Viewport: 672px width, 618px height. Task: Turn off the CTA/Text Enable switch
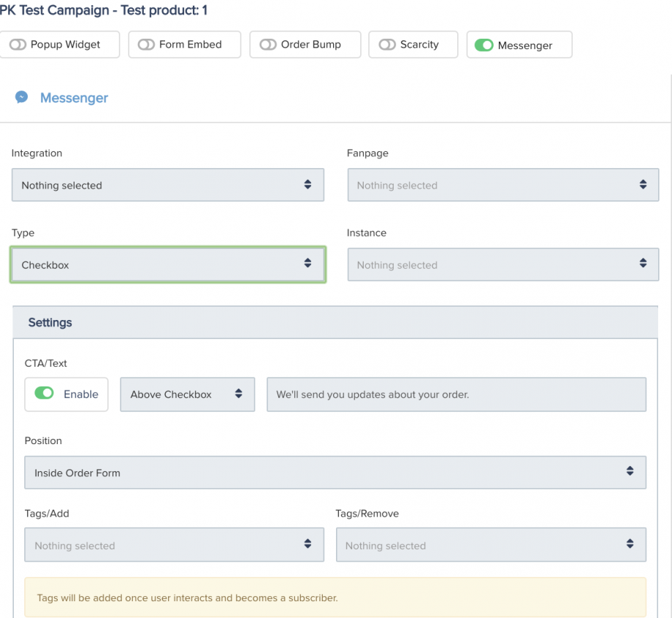tap(45, 394)
